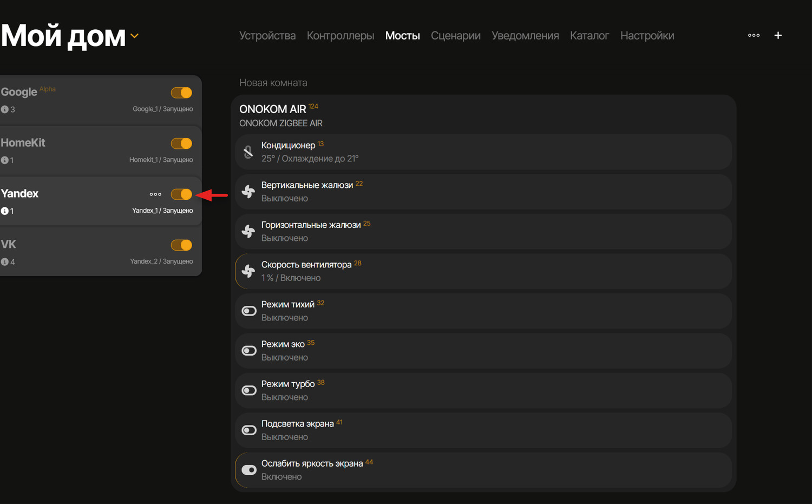This screenshot has height=504, width=812.
Task: Turn off the HomeKit bridge switch
Action: click(181, 143)
